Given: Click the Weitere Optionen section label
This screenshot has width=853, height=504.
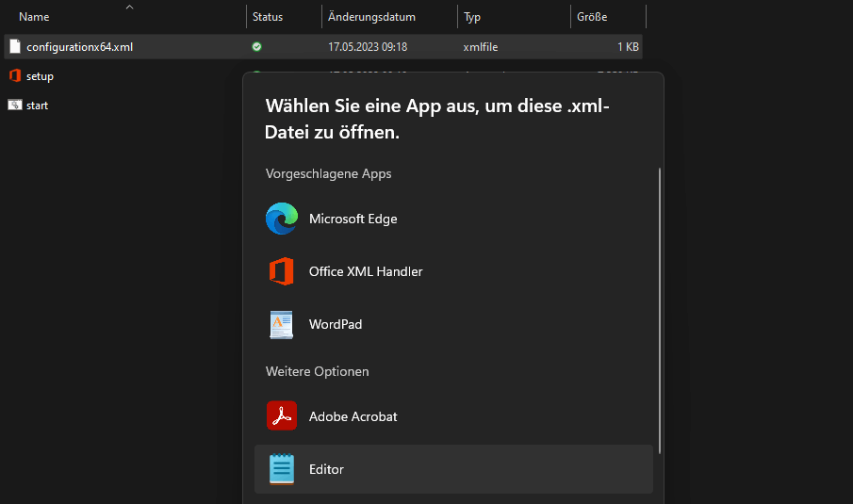Looking at the screenshot, I should click(318, 371).
